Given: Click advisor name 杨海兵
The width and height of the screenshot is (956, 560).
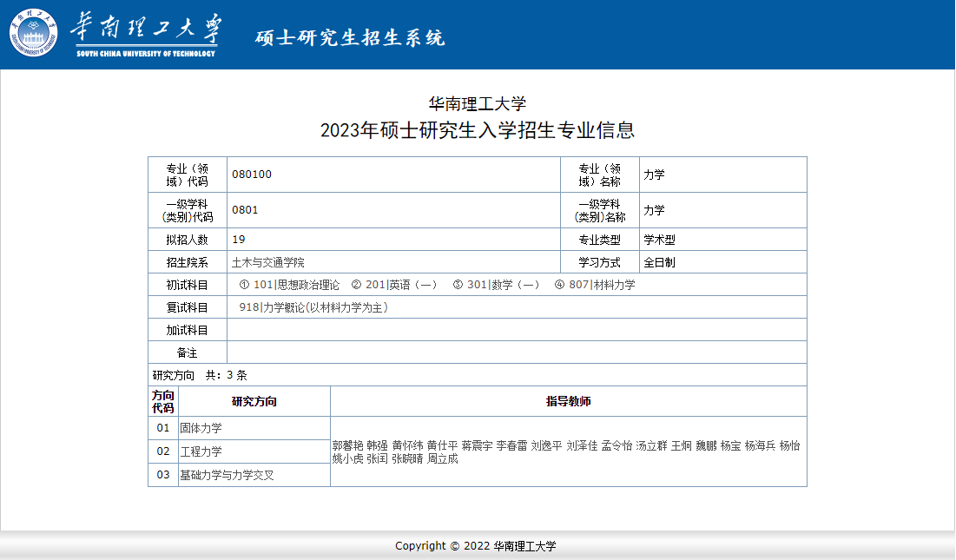Looking at the screenshot, I should pyautogui.click(x=761, y=445).
